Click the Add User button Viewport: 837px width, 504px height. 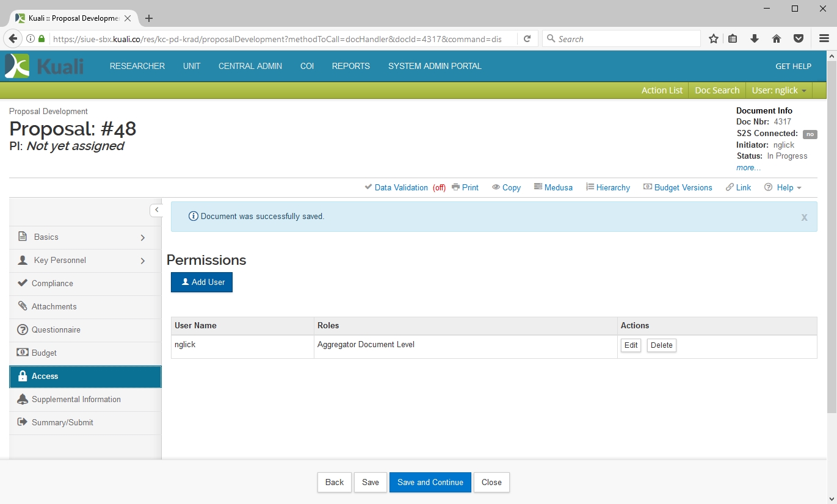(201, 283)
